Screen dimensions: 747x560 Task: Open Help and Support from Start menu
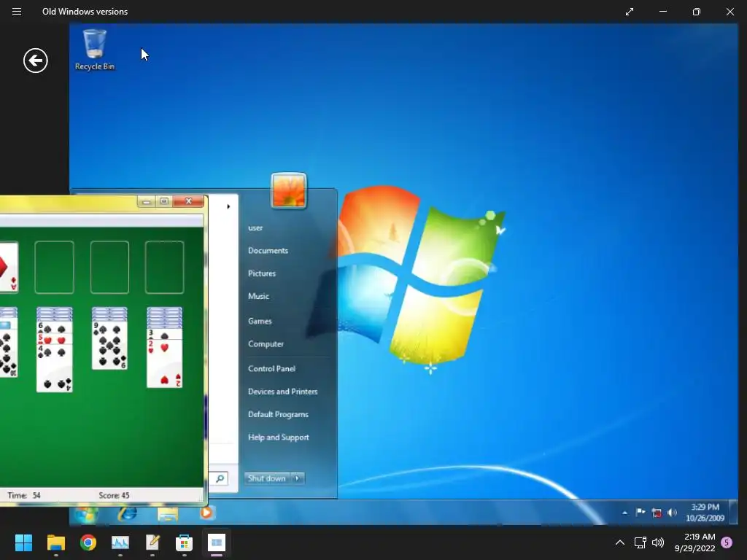[278, 437]
